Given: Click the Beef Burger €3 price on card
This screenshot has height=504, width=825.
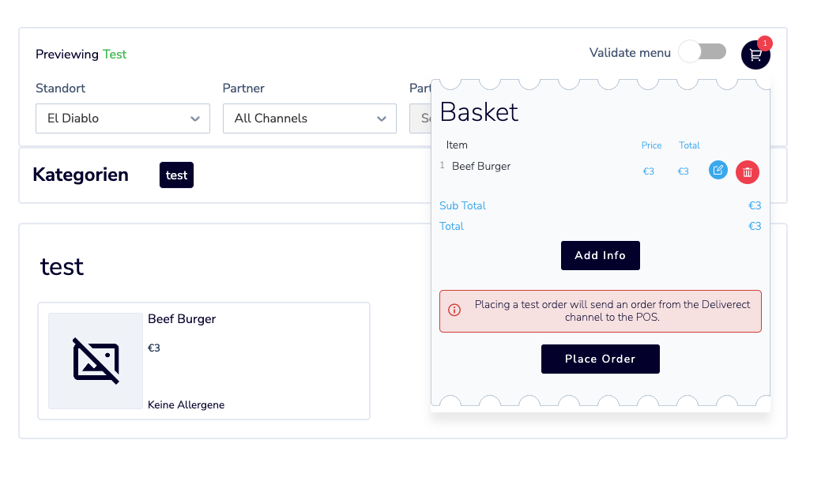Looking at the screenshot, I should tap(153, 348).
